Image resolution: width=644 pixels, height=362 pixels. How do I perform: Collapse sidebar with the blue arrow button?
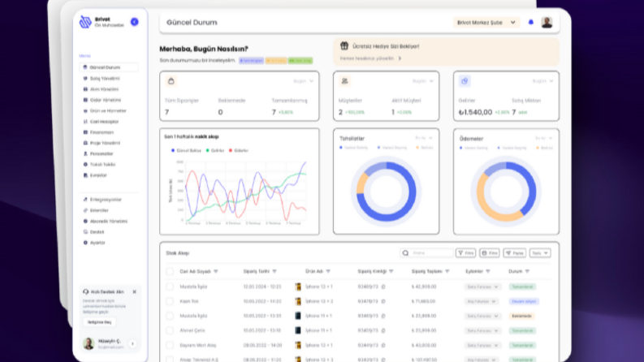(x=134, y=22)
